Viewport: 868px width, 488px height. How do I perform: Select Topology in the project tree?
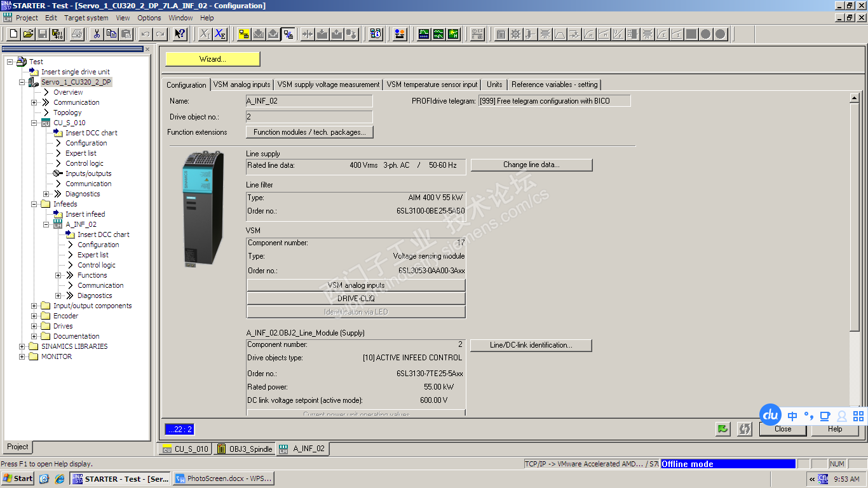tap(67, 112)
